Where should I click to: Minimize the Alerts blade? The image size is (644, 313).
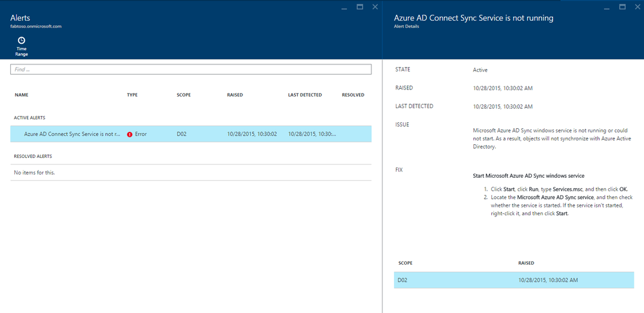coord(344,7)
